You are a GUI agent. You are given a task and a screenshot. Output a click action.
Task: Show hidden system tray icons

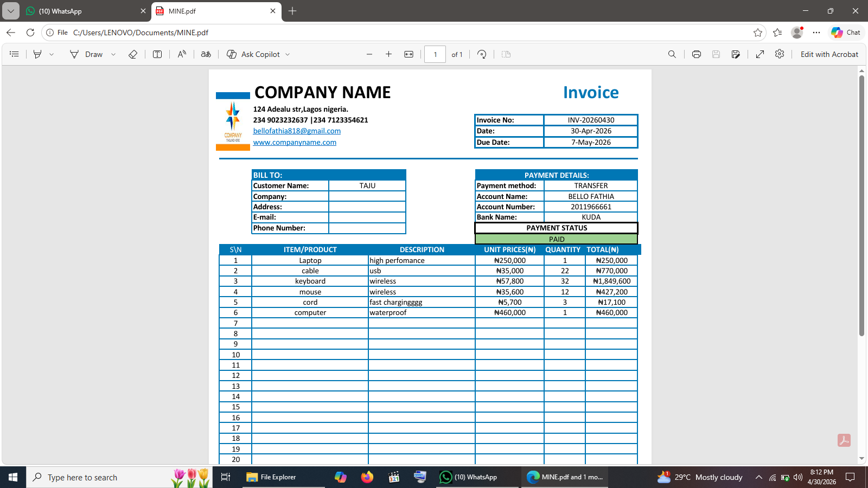click(x=759, y=477)
